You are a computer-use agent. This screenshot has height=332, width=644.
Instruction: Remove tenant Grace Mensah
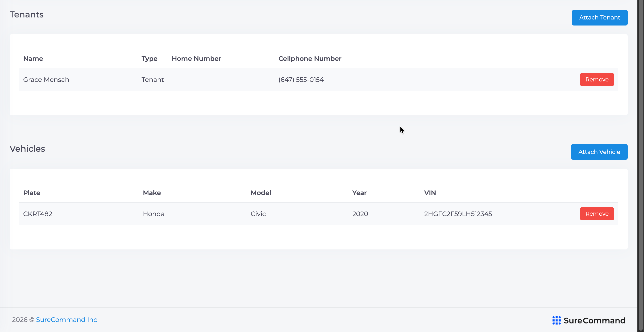(x=597, y=80)
